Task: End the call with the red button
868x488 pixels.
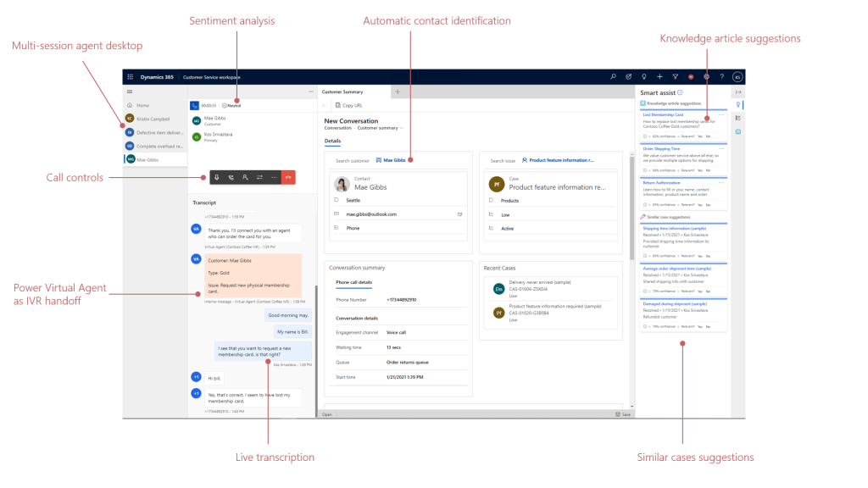Action: (288, 178)
